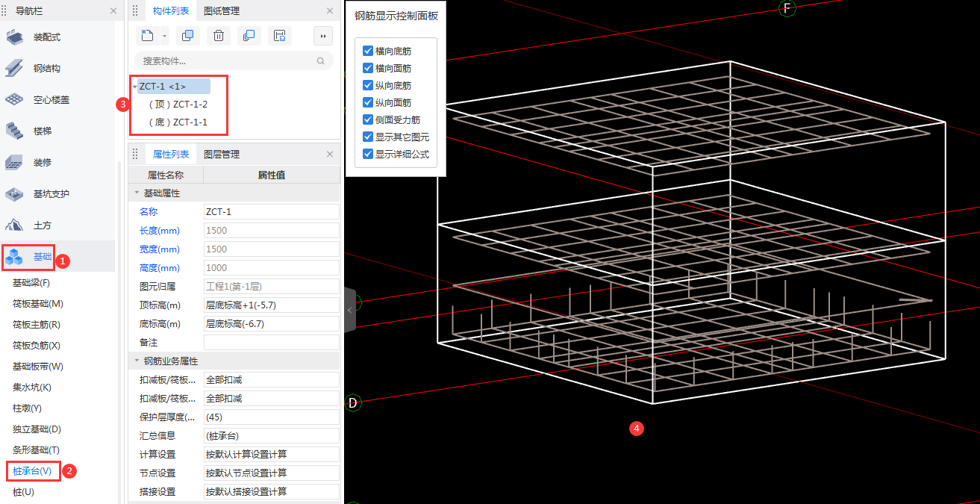
Task: Click the trash delete component icon
Action: [x=218, y=36]
